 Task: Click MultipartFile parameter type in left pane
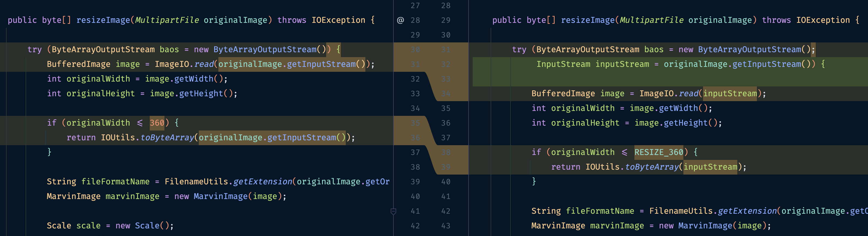pos(167,20)
